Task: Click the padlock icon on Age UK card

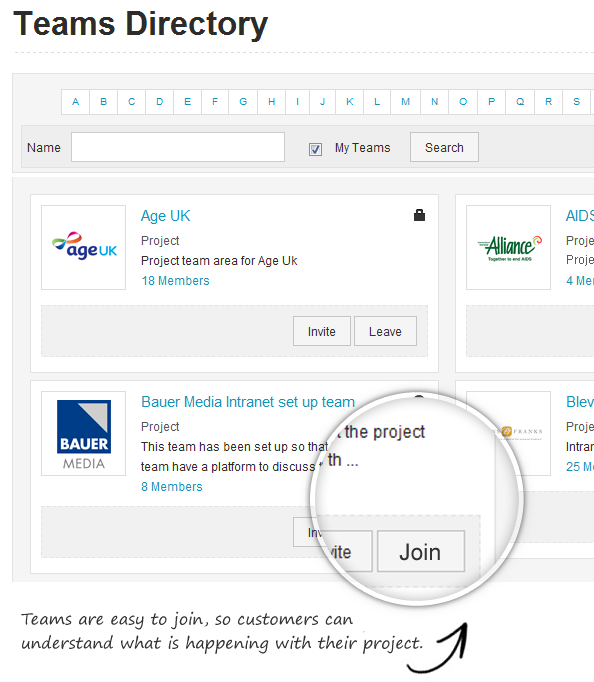Action: 419,215
